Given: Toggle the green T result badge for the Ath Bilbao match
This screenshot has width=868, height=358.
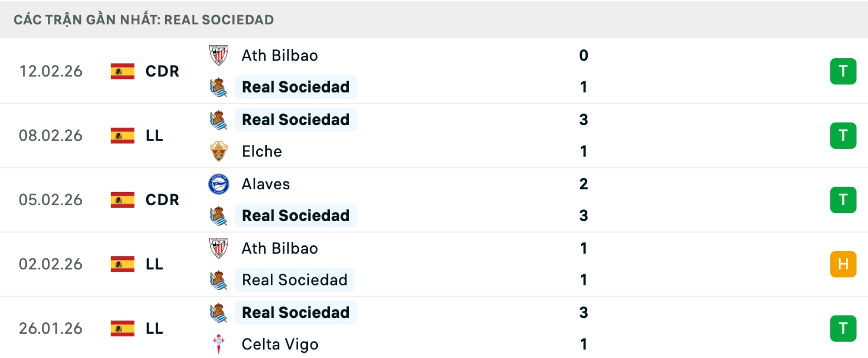Looking at the screenshot, I should (843, 71).
